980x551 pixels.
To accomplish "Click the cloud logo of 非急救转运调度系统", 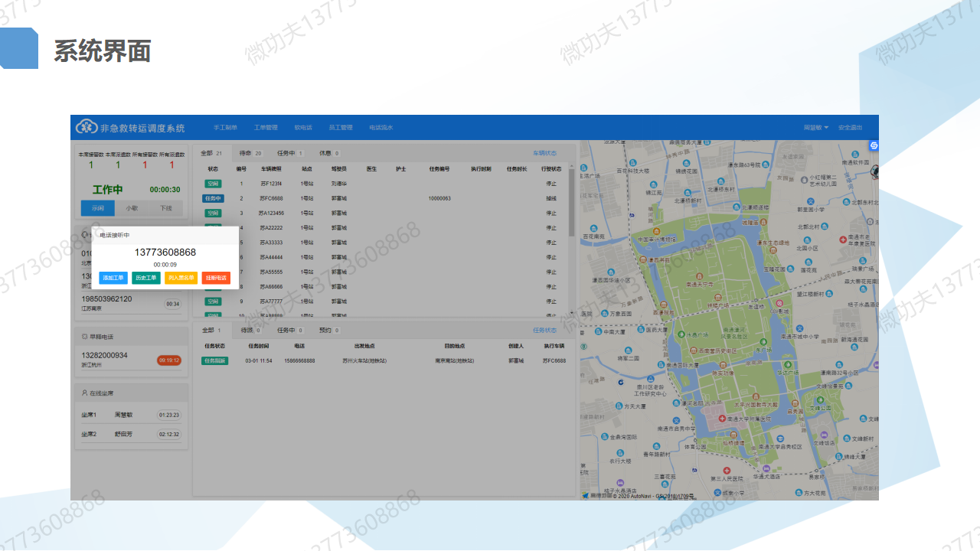I will pos(86,127).
